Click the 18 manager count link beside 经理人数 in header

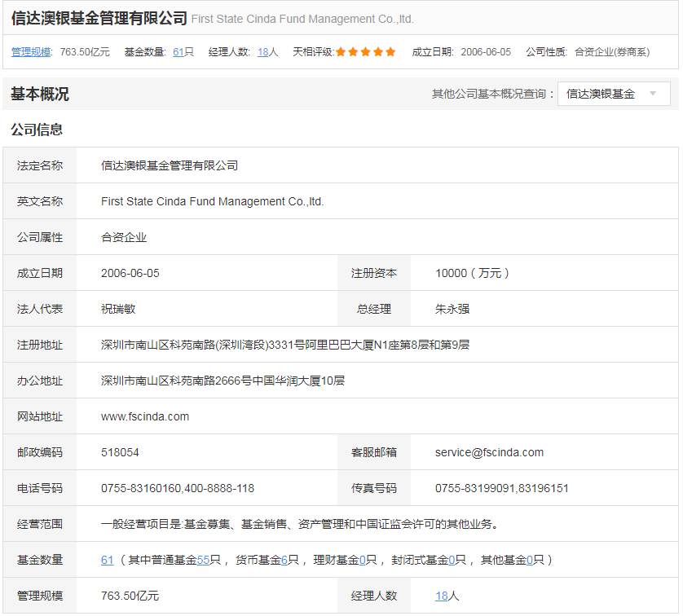coord(262,51)
